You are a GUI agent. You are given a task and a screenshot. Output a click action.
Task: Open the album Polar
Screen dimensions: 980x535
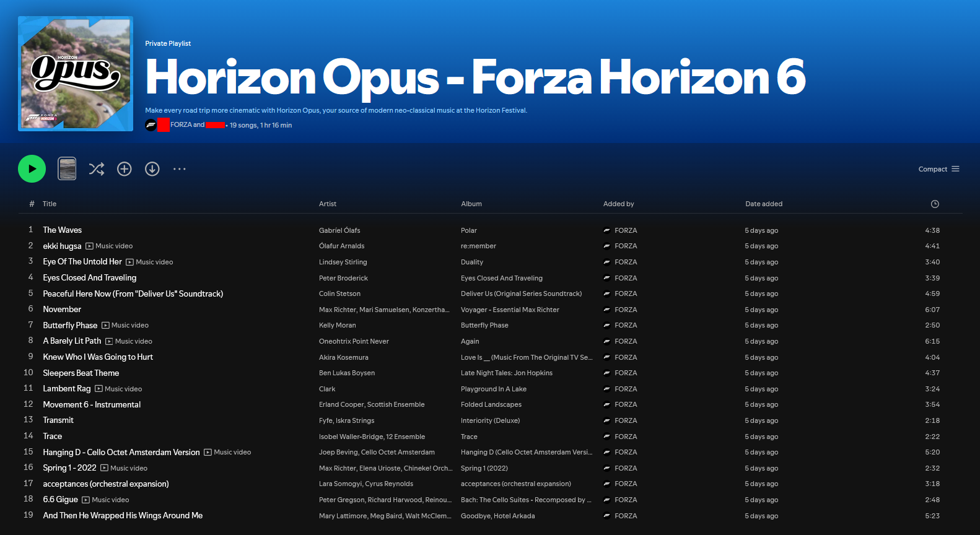(469, 230)
